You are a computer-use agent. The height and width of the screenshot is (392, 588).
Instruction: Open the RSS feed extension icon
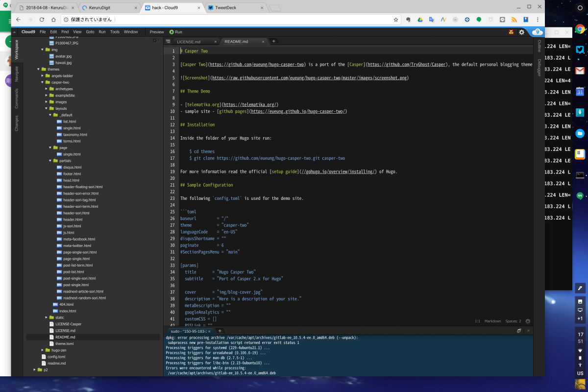tap(514, 20)
